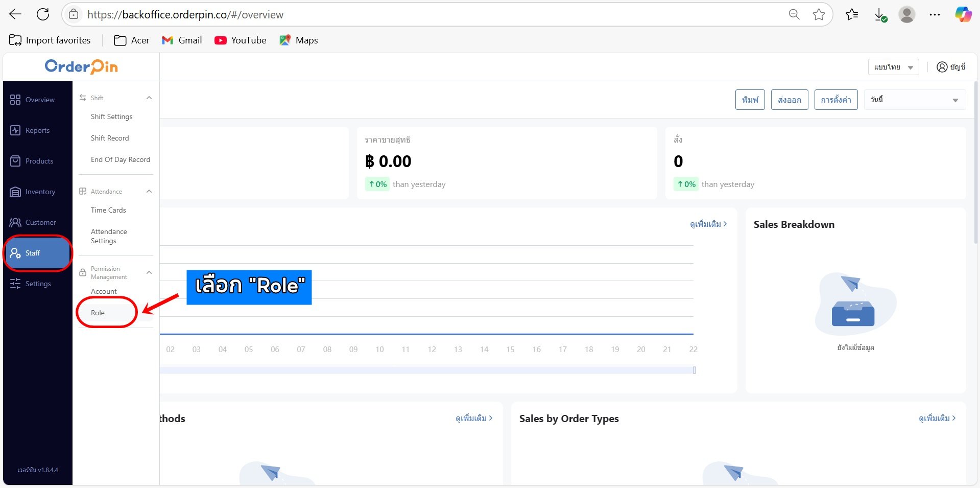Open the Inventory sidebar section
The image size is (980, 488).
pyautogui.click(x=38, y=192)
